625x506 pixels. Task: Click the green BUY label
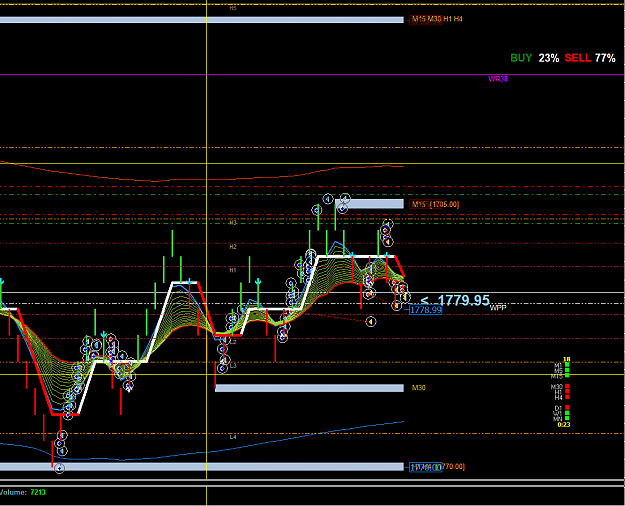(x=521, y=58)
